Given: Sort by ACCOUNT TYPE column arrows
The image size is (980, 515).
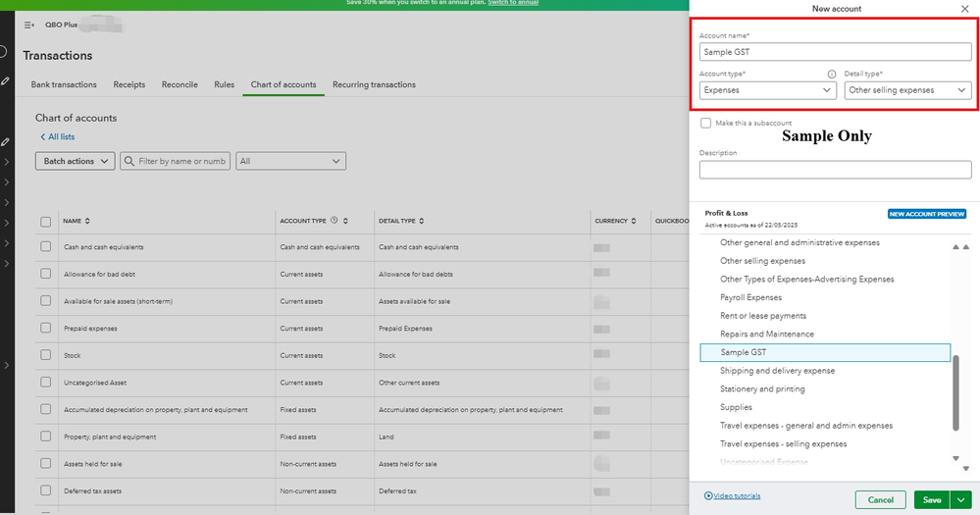Looking at the screenshot, I should tap(345, 221).
